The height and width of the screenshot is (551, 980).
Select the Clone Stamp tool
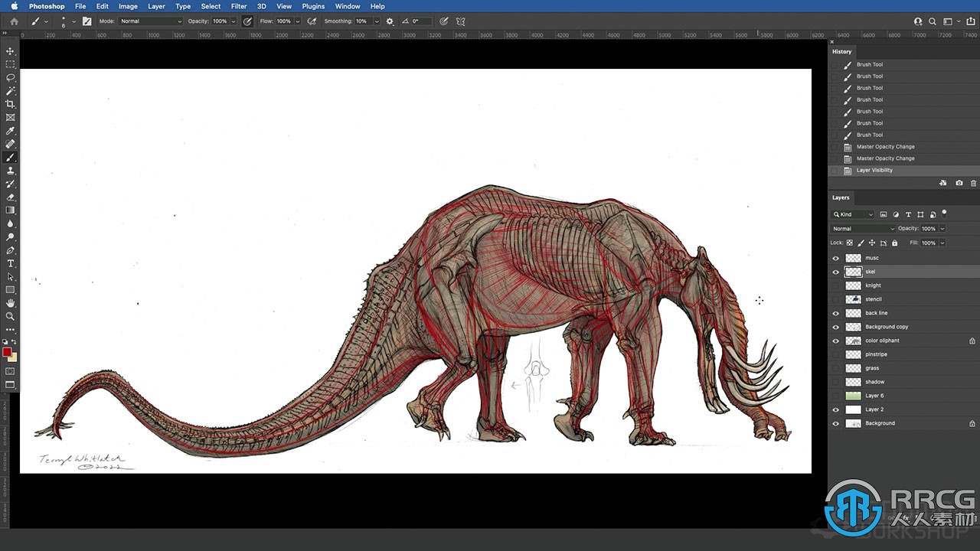click(10, 171)
